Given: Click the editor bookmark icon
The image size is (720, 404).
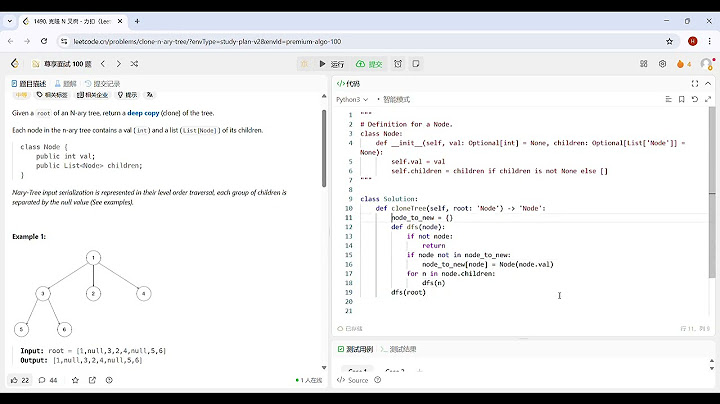Looking at the screenshot, I should [x=681, y=99].
